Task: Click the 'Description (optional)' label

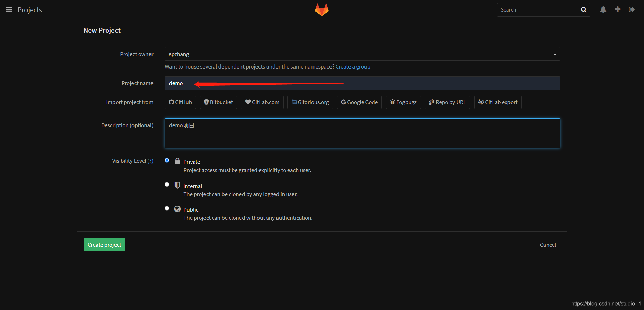Action: tap(127, 125)
